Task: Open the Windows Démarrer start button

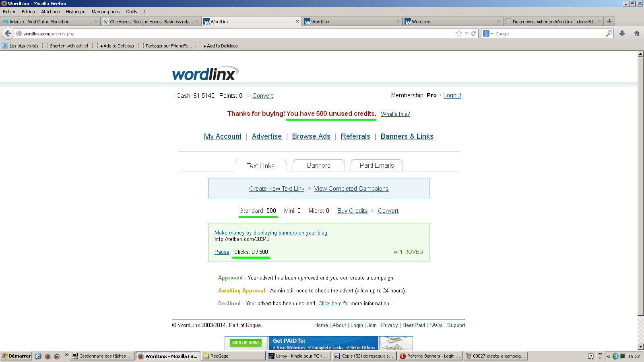Action: 16,356
